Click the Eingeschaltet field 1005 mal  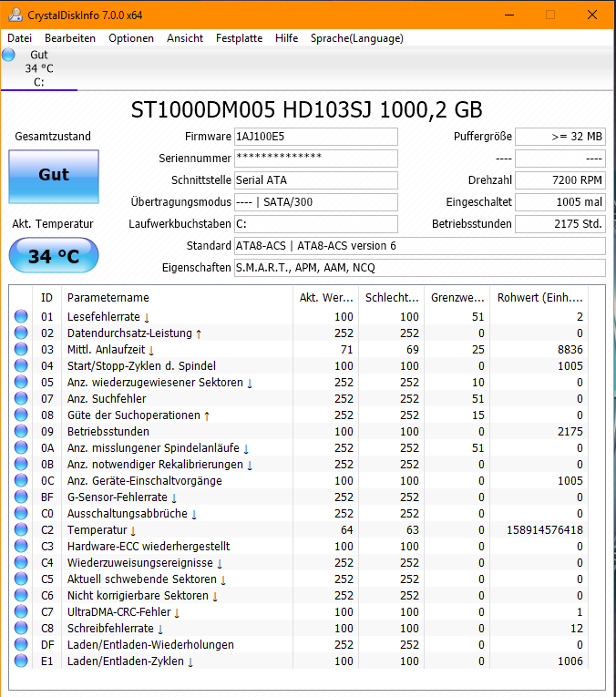560,201
